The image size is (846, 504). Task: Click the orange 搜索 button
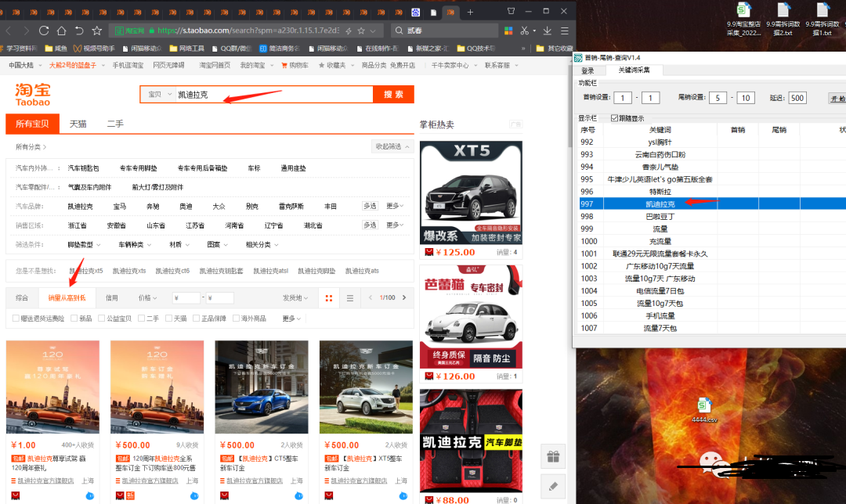pyautogui.click(x=393, y=95)
